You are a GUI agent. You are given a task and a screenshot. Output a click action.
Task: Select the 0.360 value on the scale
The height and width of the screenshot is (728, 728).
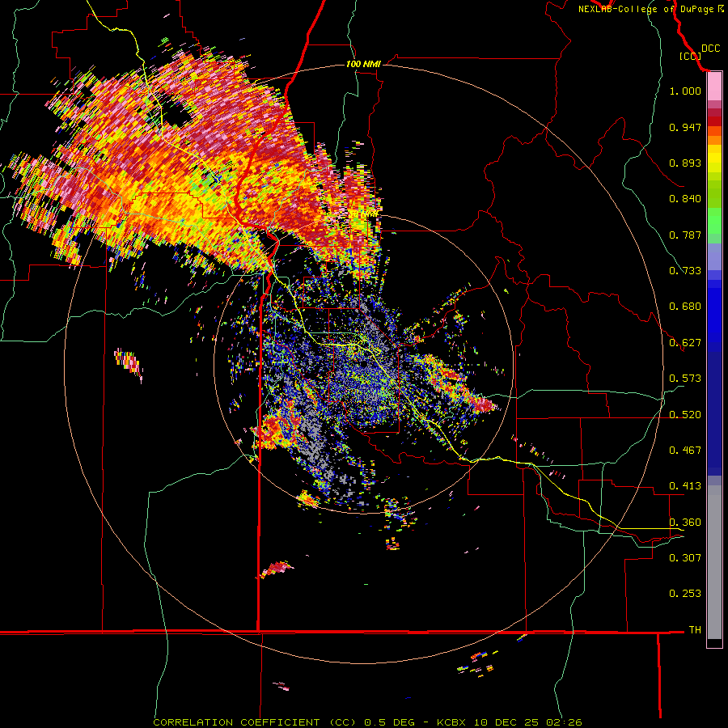[685, 523]
